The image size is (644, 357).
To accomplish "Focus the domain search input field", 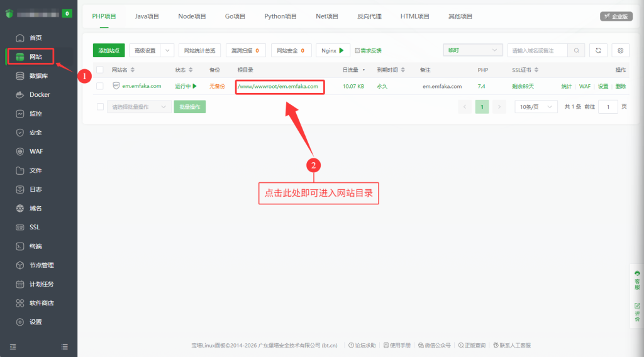I will (x=538, y=50).
